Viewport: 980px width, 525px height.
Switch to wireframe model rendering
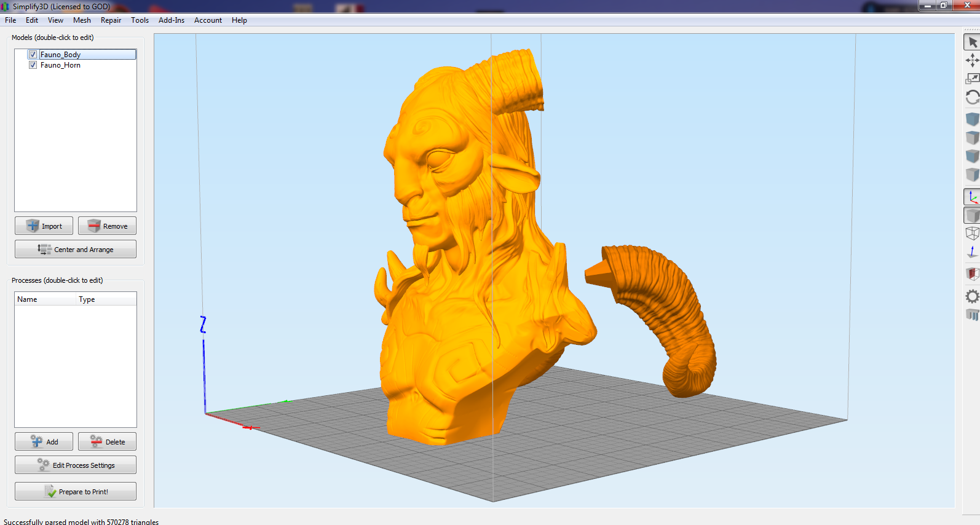[972, 234]
